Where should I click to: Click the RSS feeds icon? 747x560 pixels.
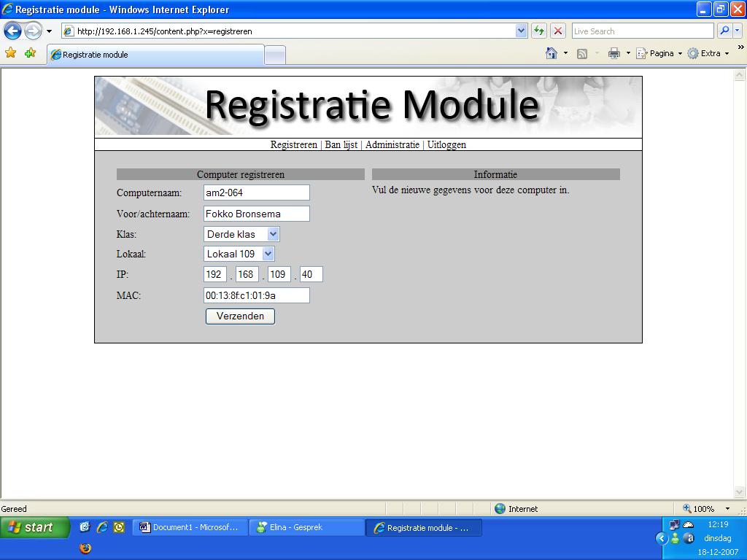pyautogui.click(x=582, y=53)
